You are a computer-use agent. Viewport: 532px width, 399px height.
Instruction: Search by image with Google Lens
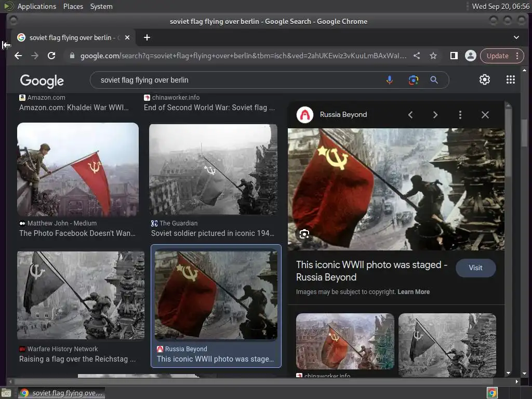coord(413,80)
